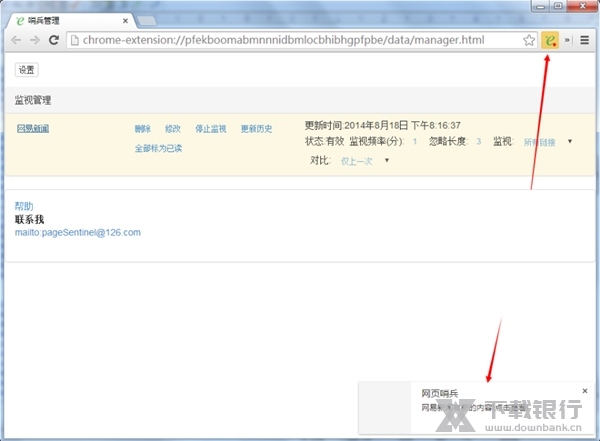Open the 网易新闻 monitored page link
The height and width of the screenshot is (441, 600).
coord(33,129)
